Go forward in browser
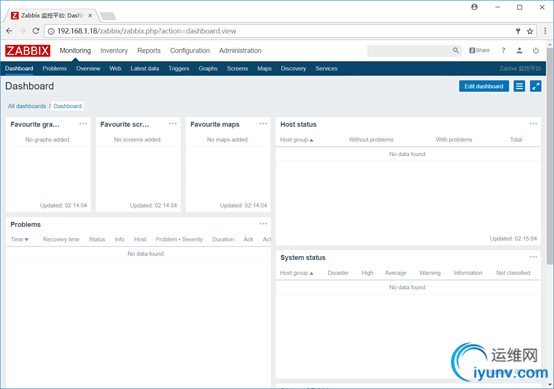Viewport: 554px width, 389px height. coord(22,31)
